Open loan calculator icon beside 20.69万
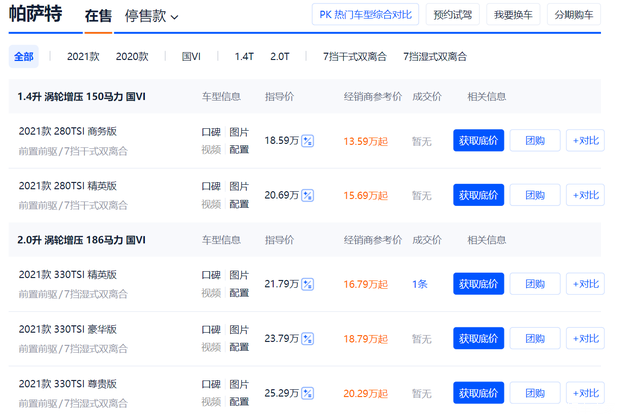Viewport: 620px width, 419px height. 307,195
